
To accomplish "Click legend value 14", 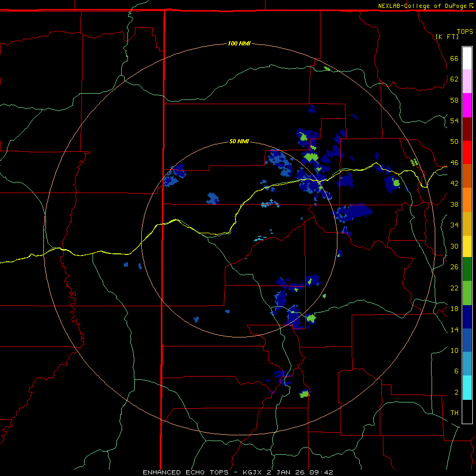I will click(x=454, y=329).
